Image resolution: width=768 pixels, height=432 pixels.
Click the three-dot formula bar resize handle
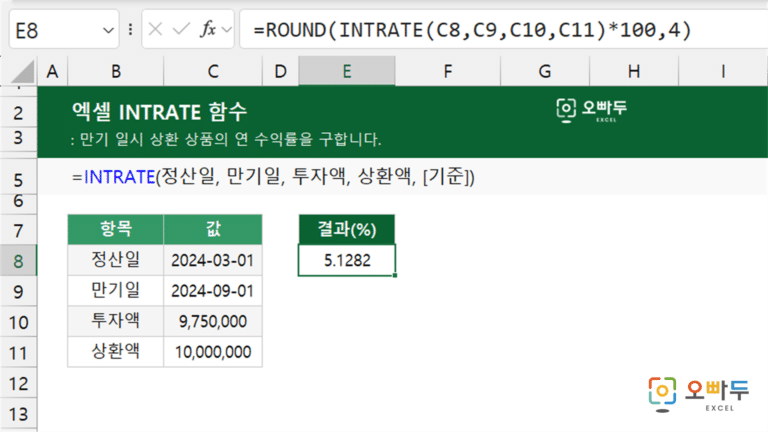tap(130, 29)
